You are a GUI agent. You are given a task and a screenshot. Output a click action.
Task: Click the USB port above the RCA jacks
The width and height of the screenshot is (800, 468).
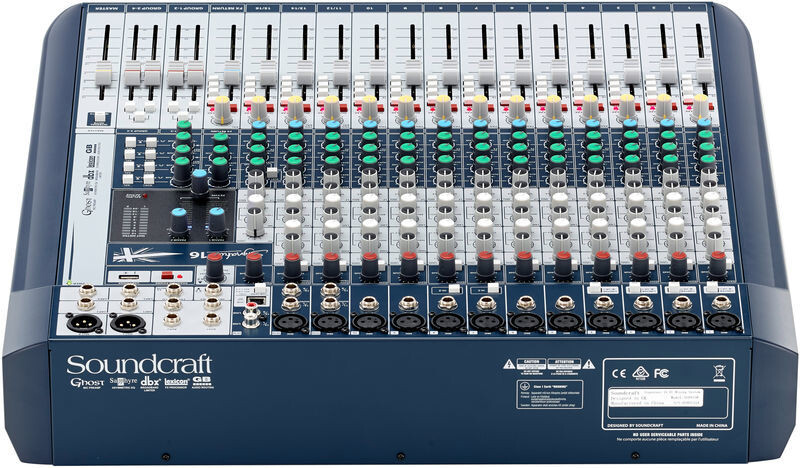[255, 300]
